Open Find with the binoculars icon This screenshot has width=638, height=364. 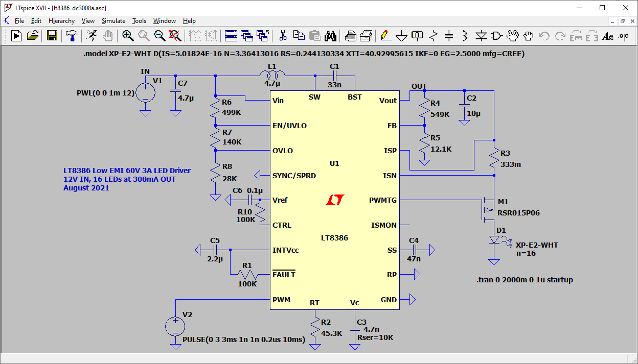(x=330, y=35)
